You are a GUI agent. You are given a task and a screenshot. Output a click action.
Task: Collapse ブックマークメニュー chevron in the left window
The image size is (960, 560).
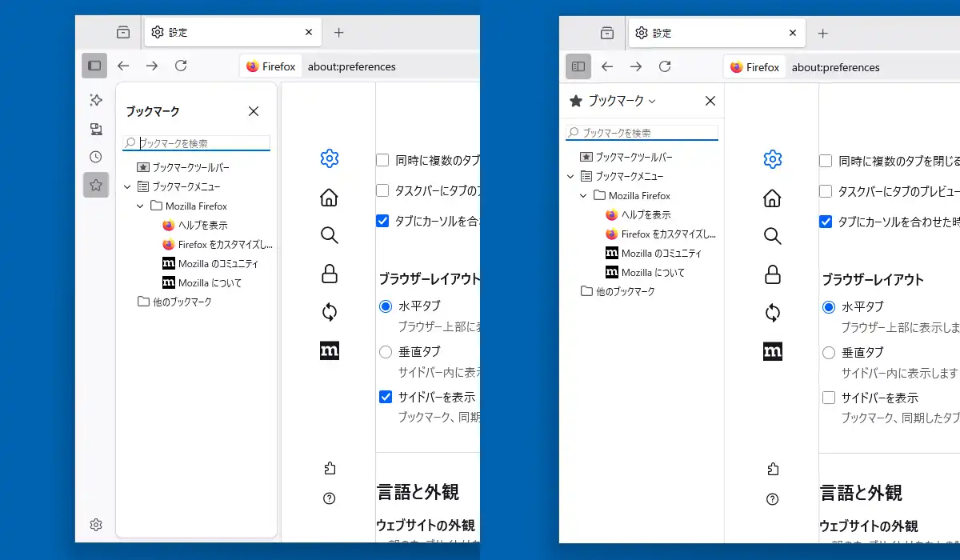[x=127, y=186]
